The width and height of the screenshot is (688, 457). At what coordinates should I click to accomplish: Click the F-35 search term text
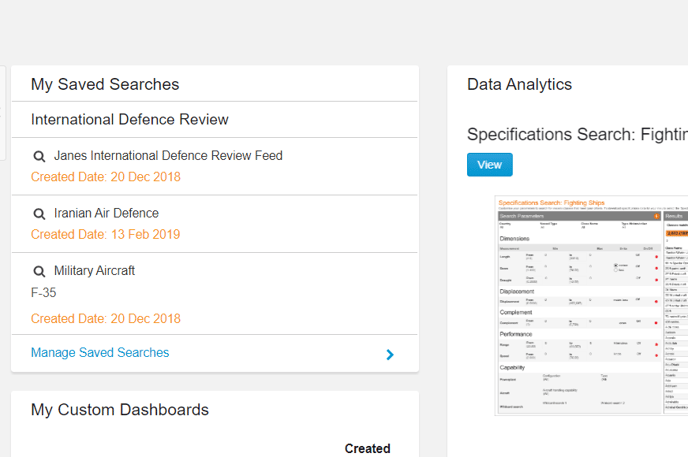point(43,293)
